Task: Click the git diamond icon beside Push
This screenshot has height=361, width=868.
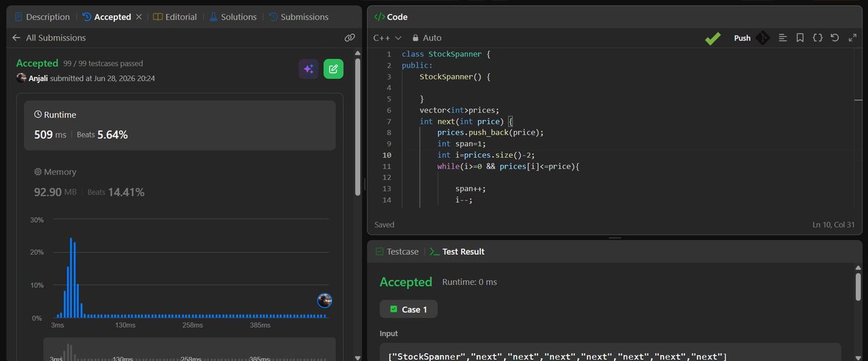Action: [762, 38]
